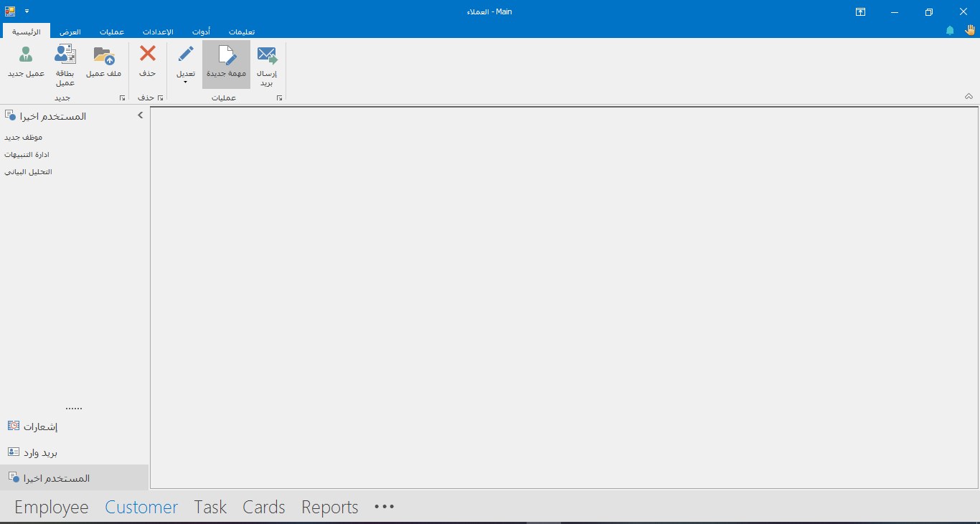Open the quick access toolbar dropdown arrow
This screenshot has height=524, width=980.
(x=27, y=11)
